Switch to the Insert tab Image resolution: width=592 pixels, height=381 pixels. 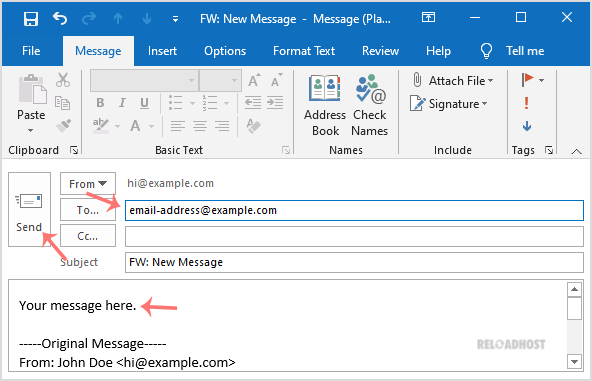pos(162,51)
